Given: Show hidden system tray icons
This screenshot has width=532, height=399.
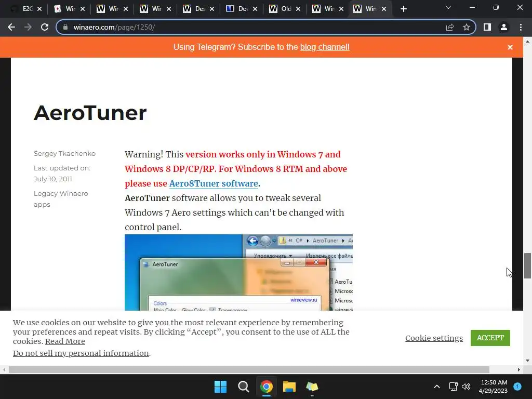Looking at the screenshot, I should click(437, 387).
